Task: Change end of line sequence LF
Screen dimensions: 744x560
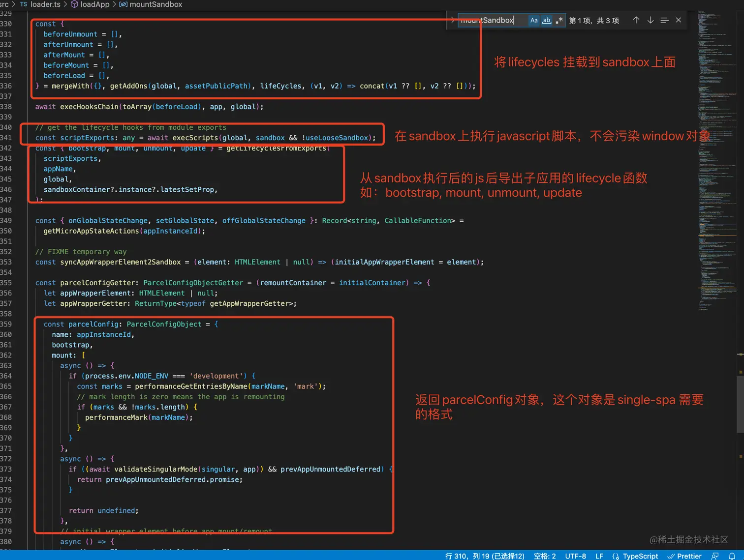Action: point(599,556)
